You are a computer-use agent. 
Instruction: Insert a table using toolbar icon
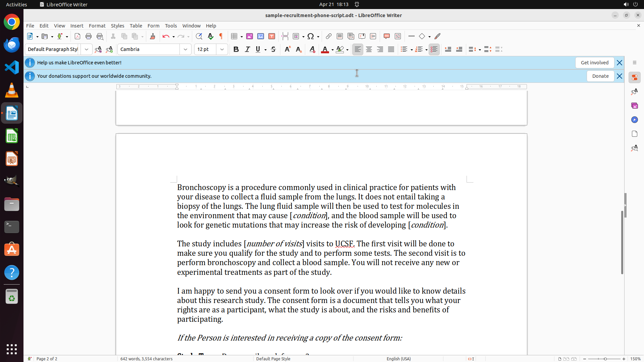[234, 36]
